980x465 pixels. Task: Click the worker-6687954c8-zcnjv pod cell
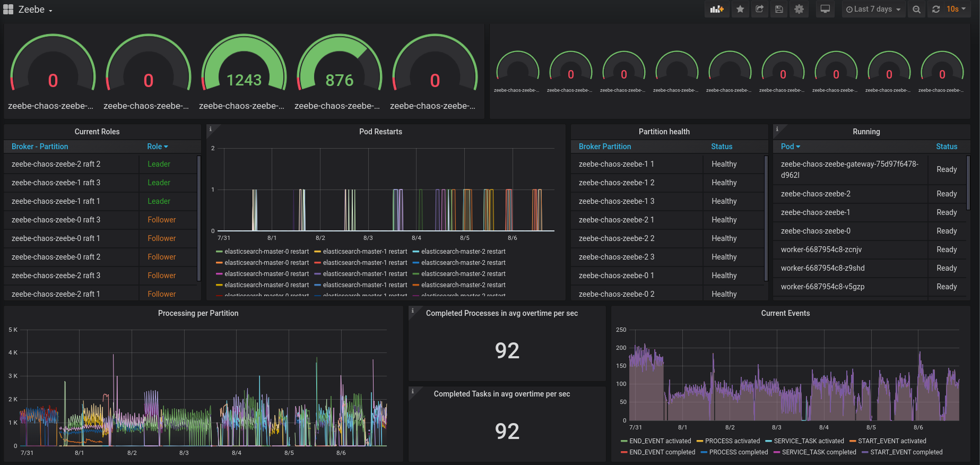click(851, 249)
